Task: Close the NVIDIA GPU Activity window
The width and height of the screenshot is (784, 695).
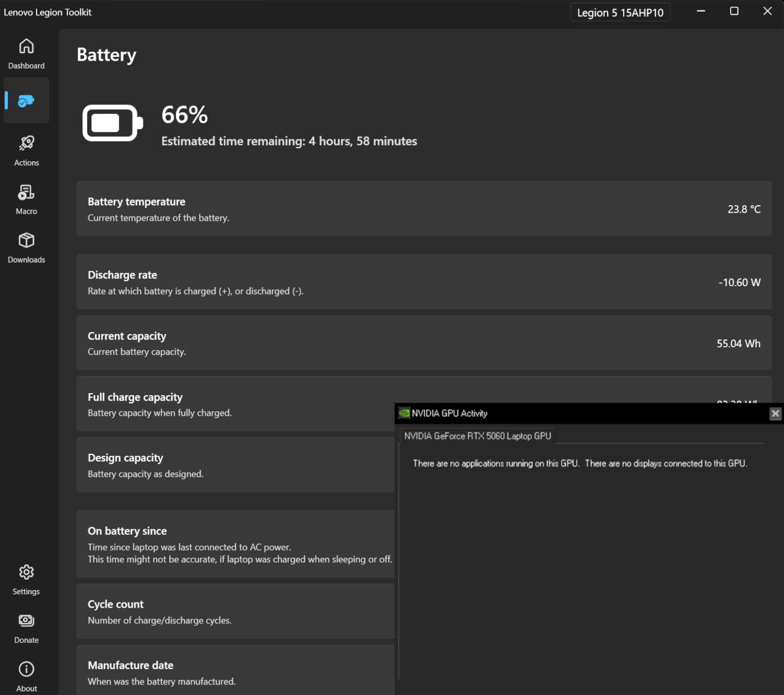Action: pyautogui.click(x=776, y=413)
